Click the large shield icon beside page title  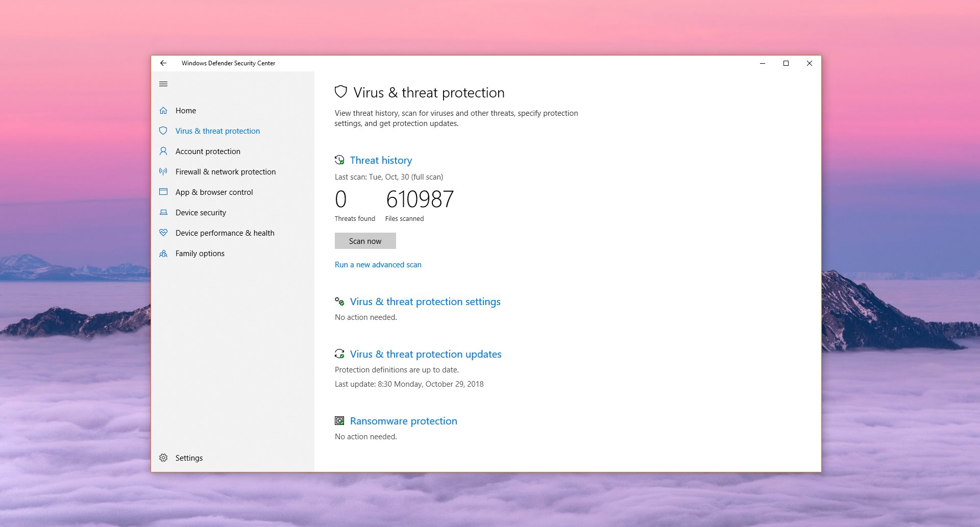341,92
